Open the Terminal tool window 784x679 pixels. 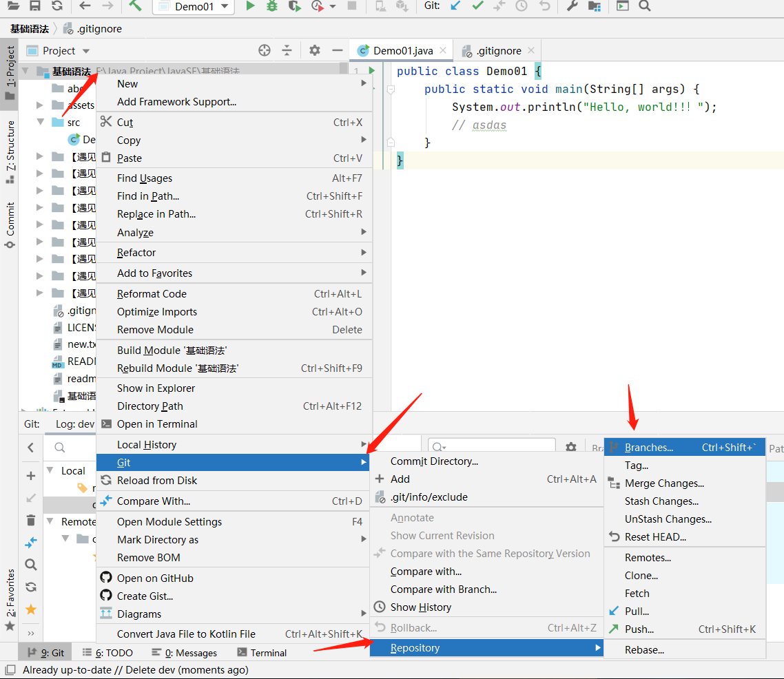click(262, 653)
